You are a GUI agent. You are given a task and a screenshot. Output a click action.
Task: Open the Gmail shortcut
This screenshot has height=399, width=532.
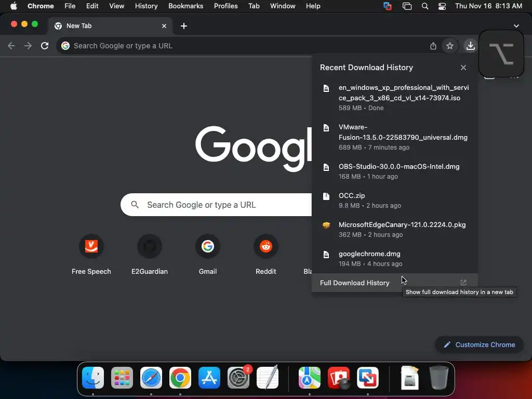tap(208, 255)
